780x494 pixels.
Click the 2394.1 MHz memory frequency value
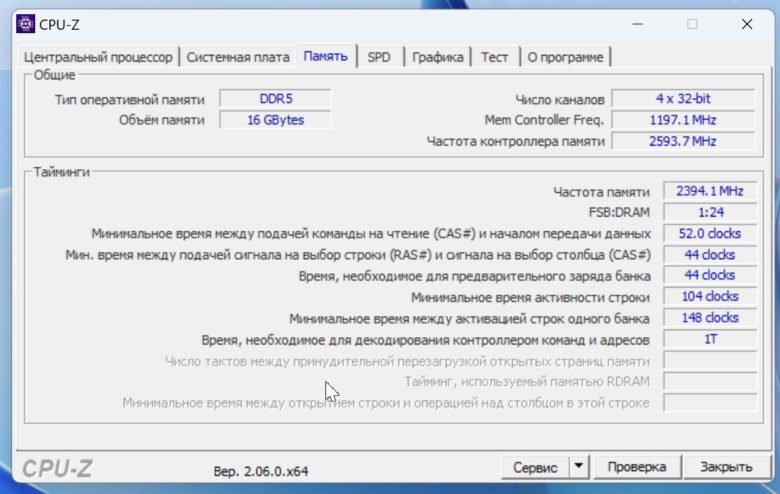pos(710,191)
